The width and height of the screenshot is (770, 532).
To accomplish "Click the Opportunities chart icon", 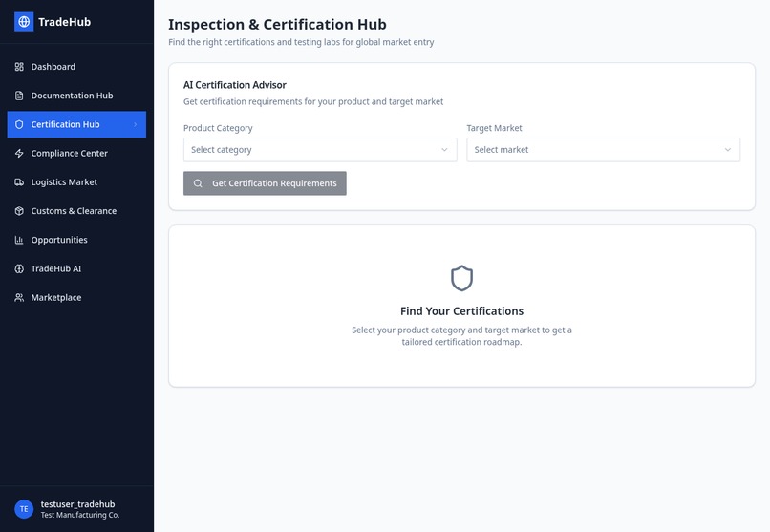I will click(19, 240).
